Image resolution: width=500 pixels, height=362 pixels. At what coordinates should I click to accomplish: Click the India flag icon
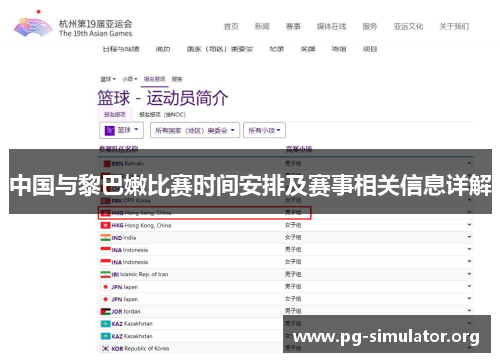[x=105, y=238]
